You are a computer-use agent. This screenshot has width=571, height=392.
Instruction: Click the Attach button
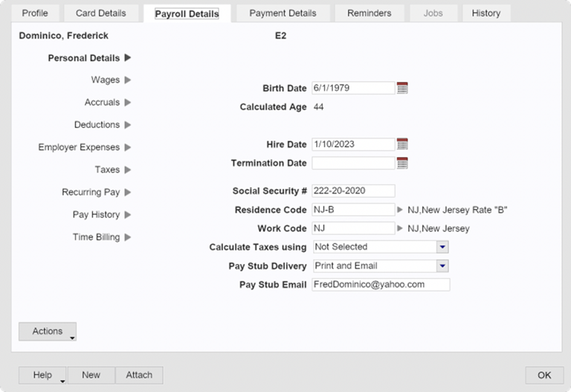pos(139,375)
